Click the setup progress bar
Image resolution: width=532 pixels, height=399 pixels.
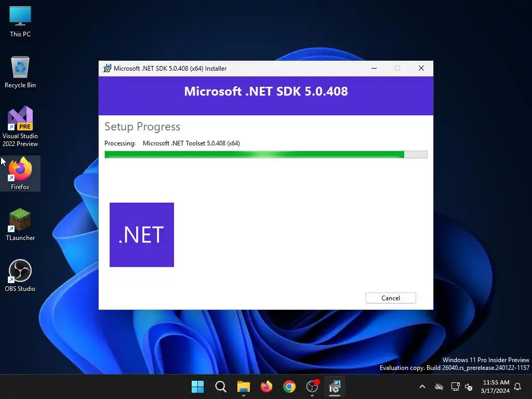(265, 155)
